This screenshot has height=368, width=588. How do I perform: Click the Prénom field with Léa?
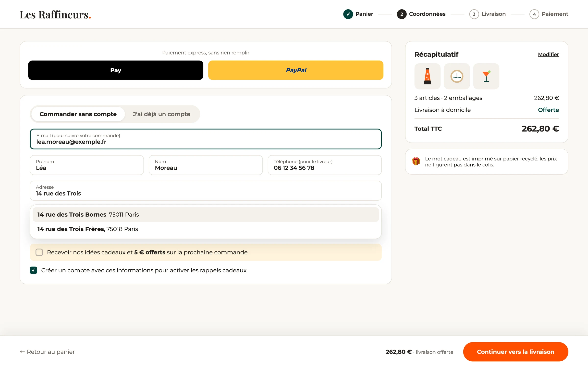pos(87,165)
